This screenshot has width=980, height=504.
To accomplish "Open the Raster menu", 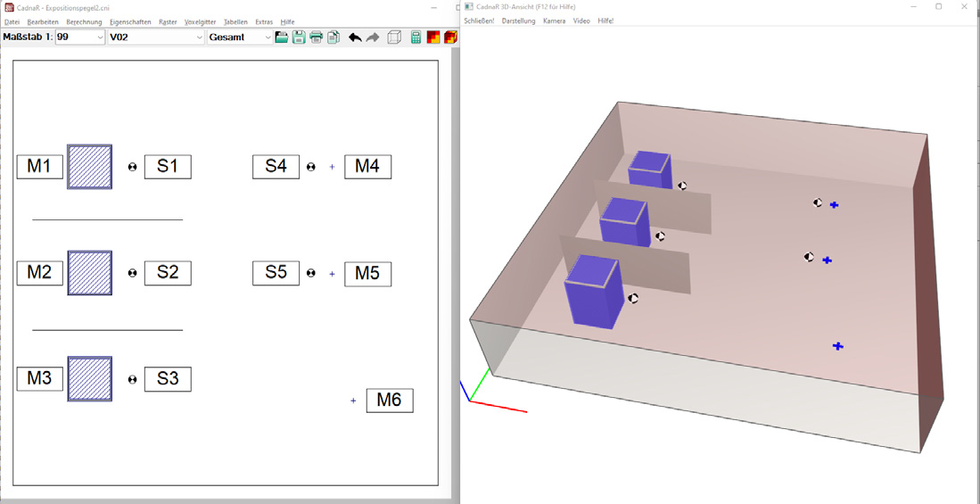I will (x=168, y=22).
